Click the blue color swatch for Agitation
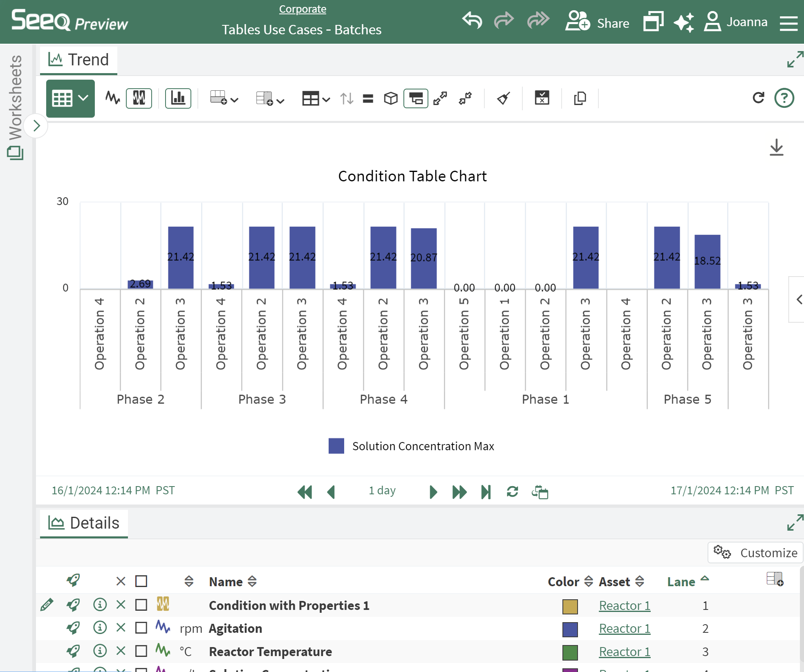 (570, 630)
